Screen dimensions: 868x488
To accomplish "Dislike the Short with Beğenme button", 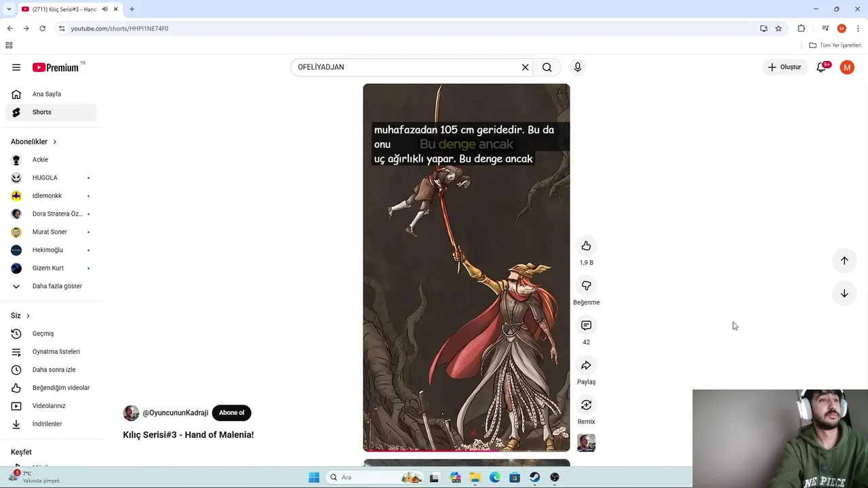I will point(586,286).
